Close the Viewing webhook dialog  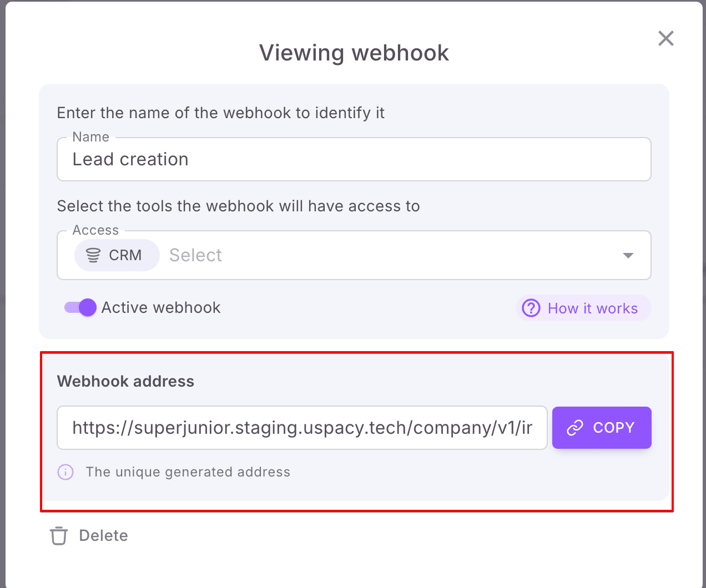point(665,38)
